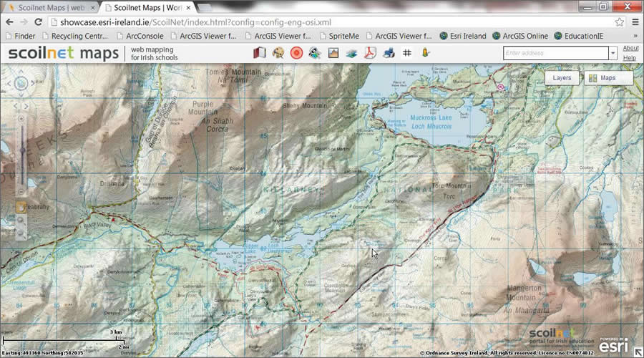This screenshot has width=644, height=358.
Task: Toggle the grid hash tool
Action: click(407, 53)
